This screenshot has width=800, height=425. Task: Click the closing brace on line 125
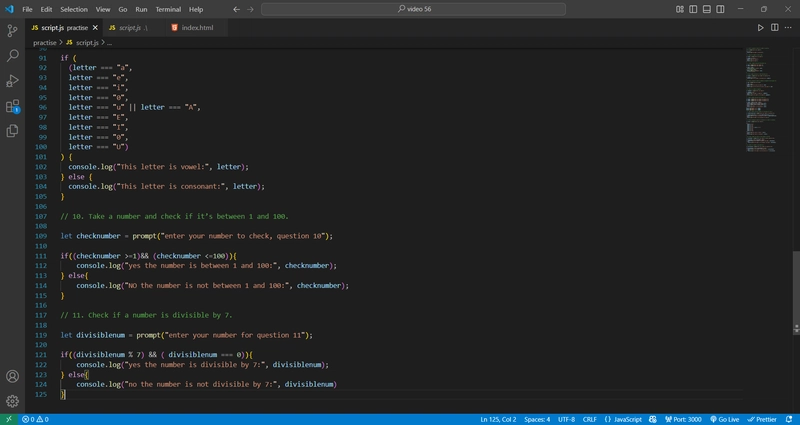(62, 394)
